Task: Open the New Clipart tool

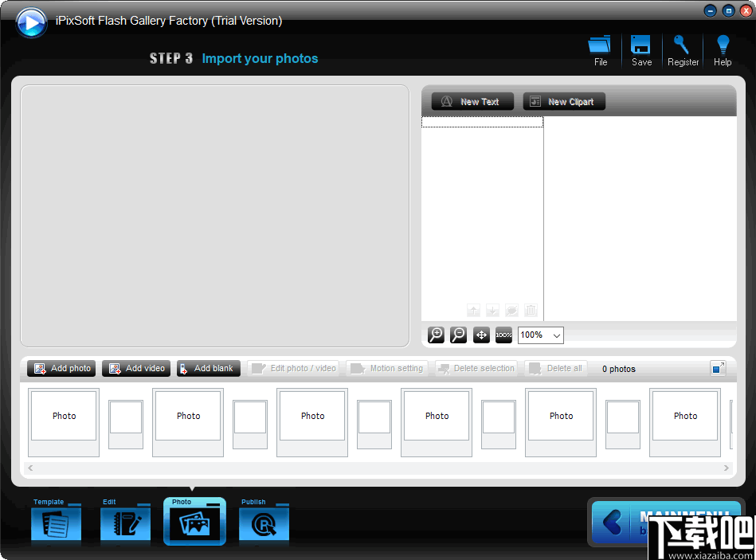Action: (x=564, y=101)
